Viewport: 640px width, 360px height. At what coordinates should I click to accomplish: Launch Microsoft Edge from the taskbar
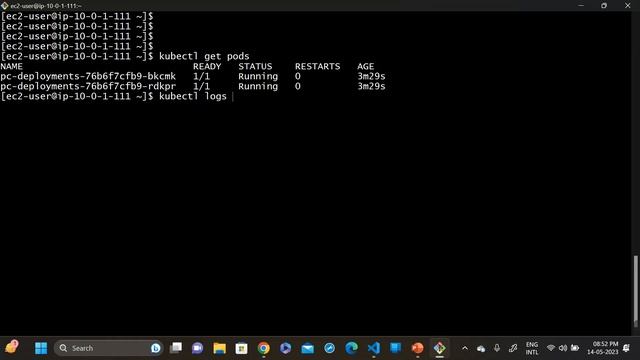coord(351,348)
